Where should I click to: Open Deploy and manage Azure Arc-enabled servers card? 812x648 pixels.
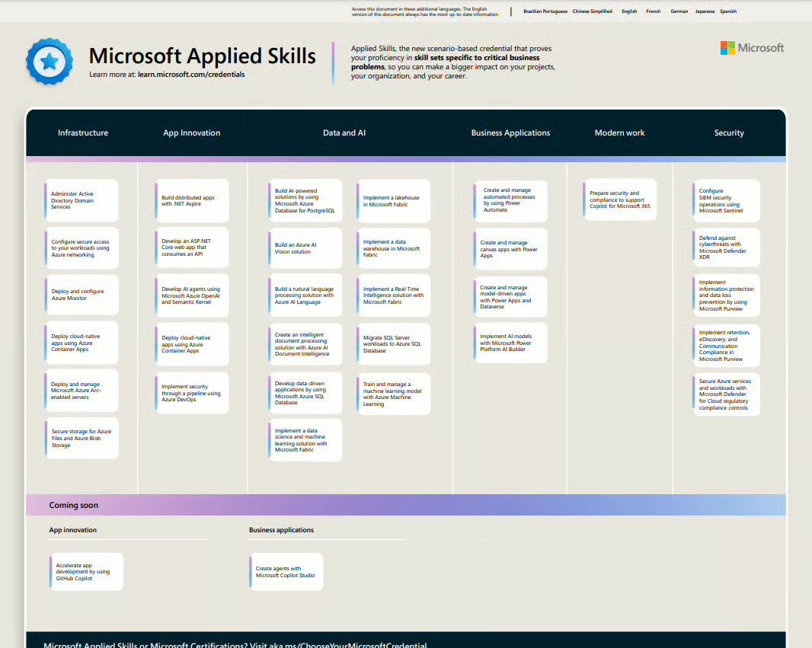coord(82,391)
